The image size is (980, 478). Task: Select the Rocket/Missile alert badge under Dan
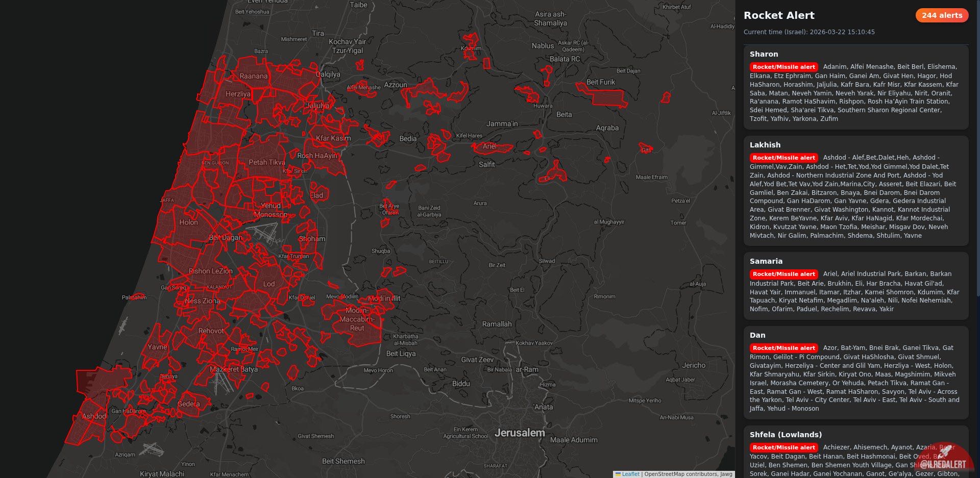(x=783, y=348)
